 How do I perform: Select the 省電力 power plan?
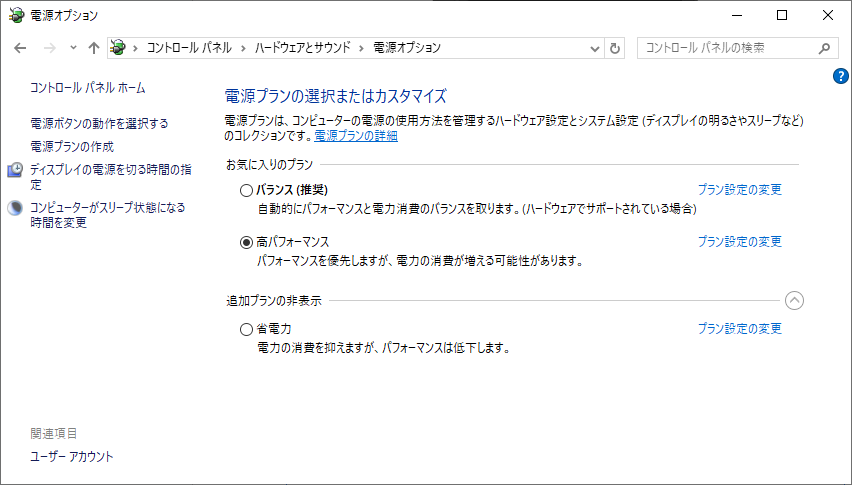247,329
